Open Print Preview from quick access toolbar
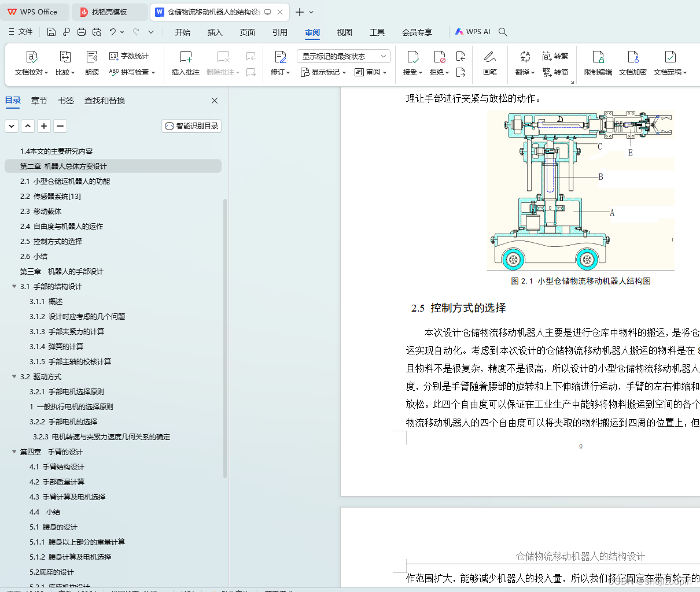700x592 pixels. [x=97, y=32]
